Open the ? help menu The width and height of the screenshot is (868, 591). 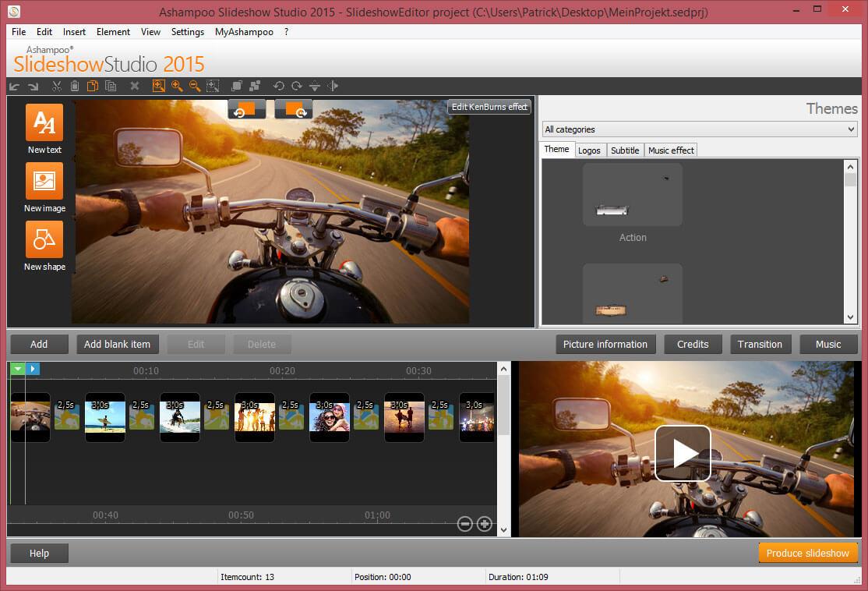[x=286, y=31]
